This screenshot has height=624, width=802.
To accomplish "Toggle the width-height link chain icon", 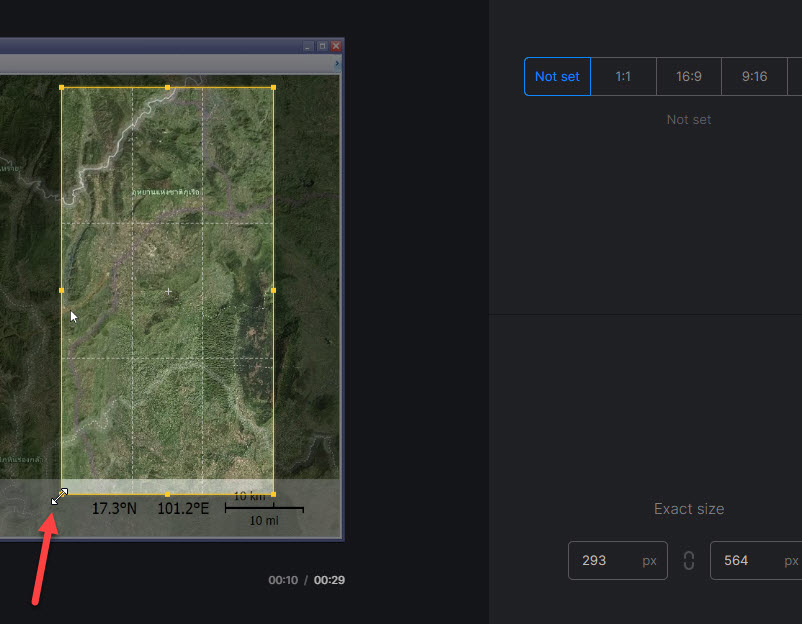I will [x=688, y=560].
